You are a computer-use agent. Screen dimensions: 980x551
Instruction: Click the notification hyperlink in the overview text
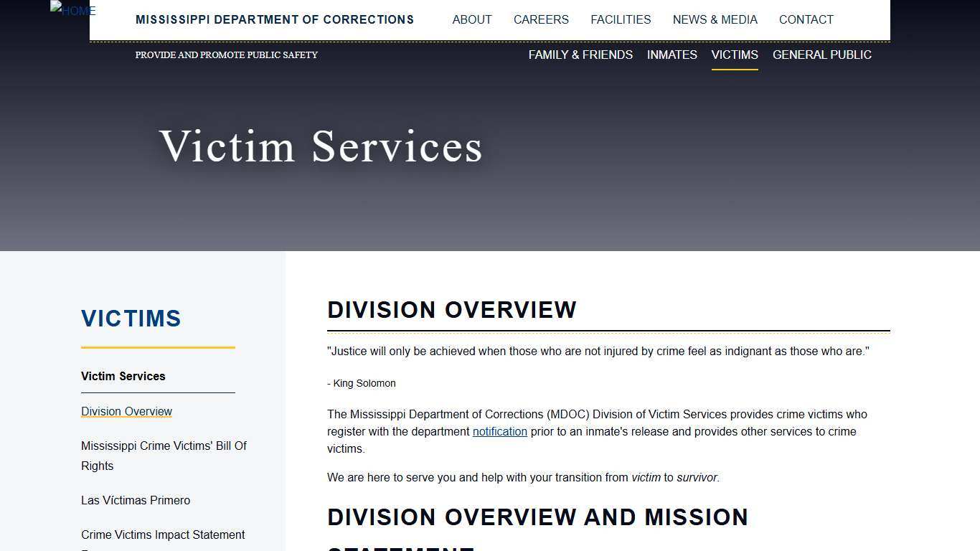pyautogui.click(x=500, y=431)
